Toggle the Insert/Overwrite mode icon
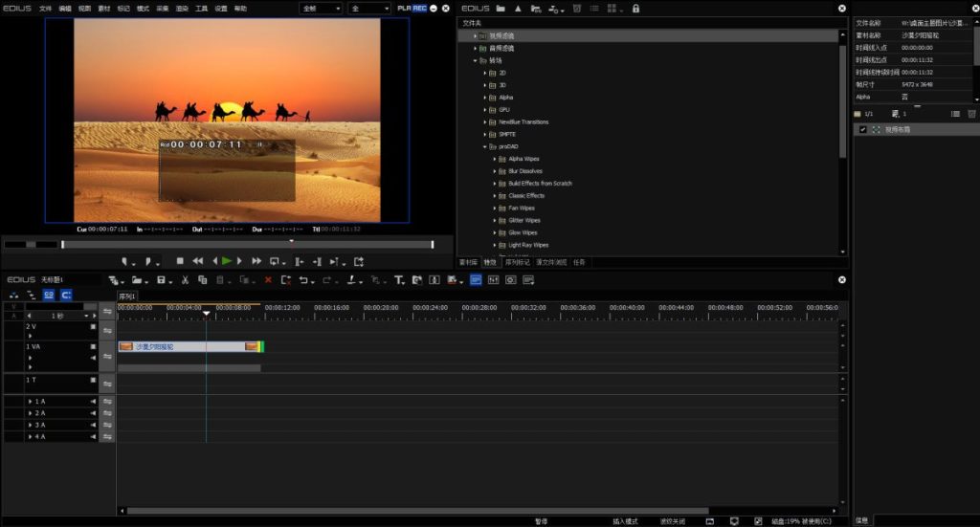 13,295
